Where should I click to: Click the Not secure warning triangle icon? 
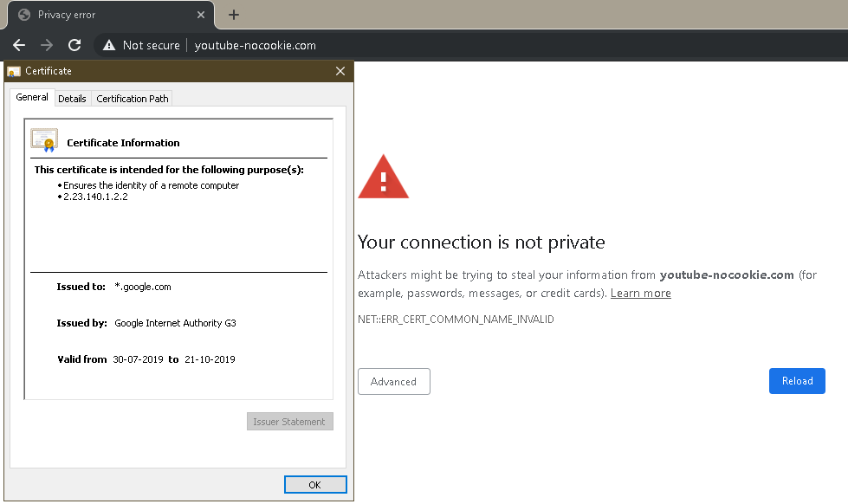tap(109, 45)
